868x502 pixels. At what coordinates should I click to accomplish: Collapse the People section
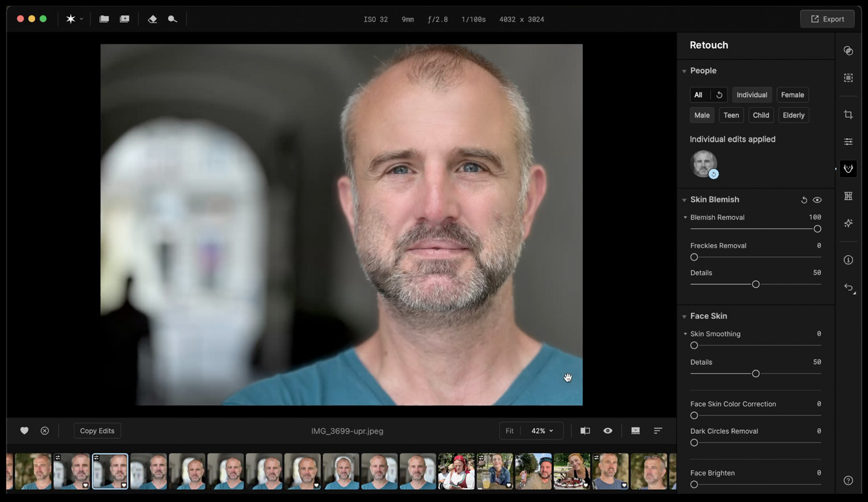click(684, 71)
